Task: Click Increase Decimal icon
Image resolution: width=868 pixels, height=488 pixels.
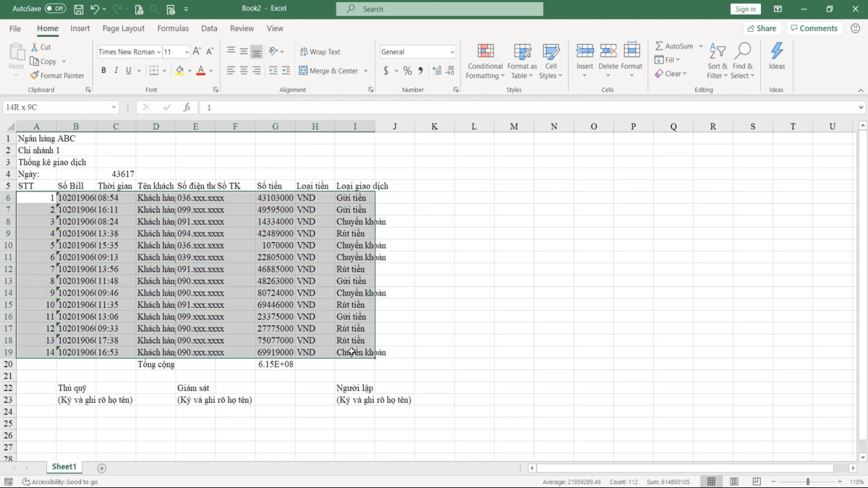Action: click(x=438, y=71)
